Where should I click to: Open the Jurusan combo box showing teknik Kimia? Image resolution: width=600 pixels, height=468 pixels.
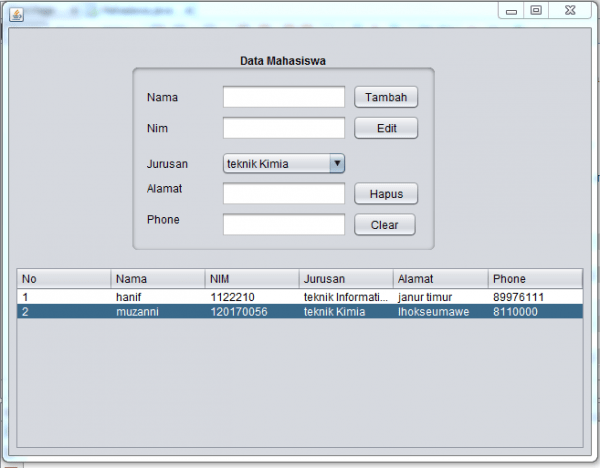pos(284,164)
